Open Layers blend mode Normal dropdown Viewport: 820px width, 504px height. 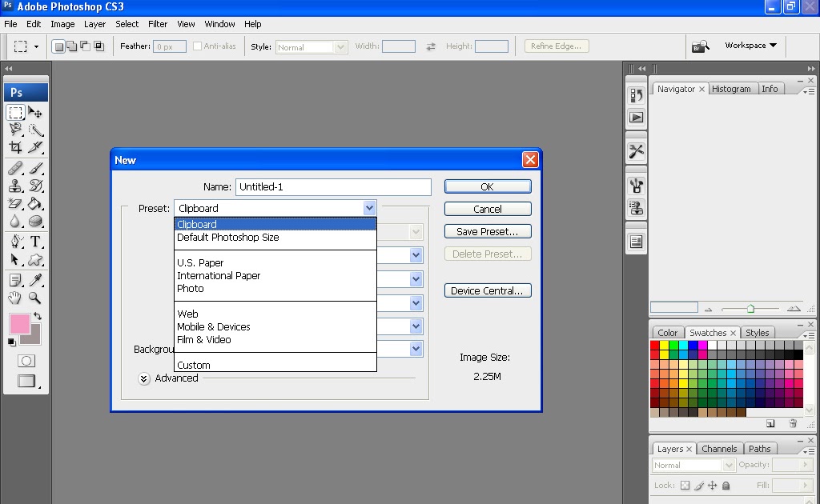pos(729,465)
